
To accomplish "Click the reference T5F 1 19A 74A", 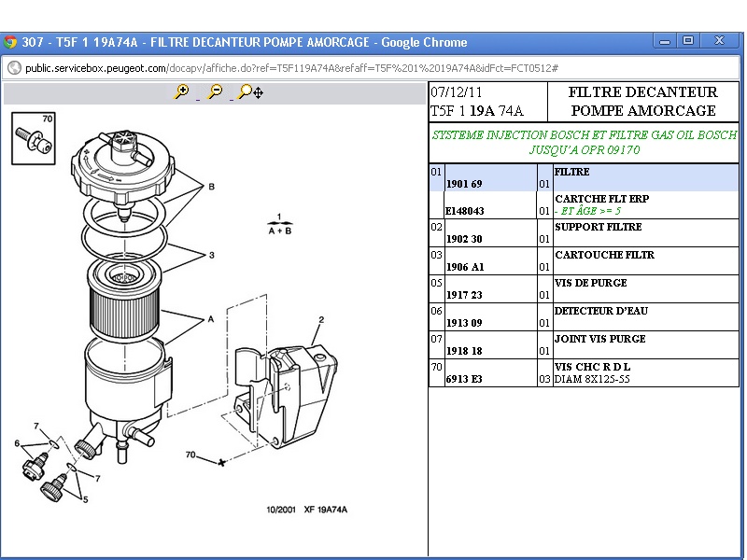I will coord(477,111).
